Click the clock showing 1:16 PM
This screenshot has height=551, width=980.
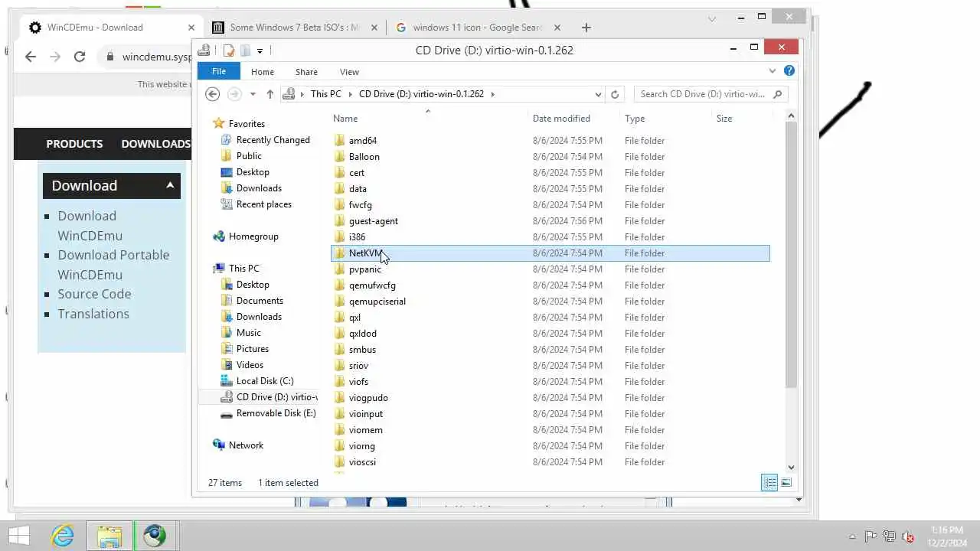point(947,530)
